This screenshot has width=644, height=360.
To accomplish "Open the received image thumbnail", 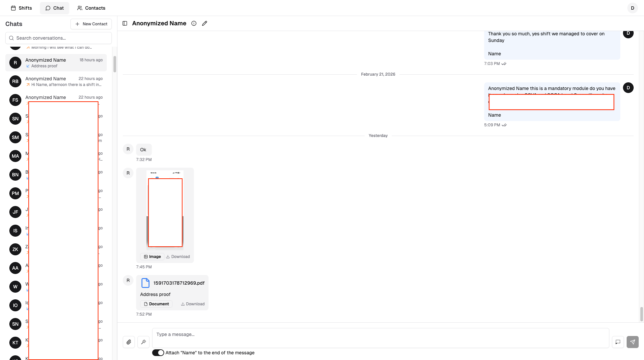I will click(165, 210).
